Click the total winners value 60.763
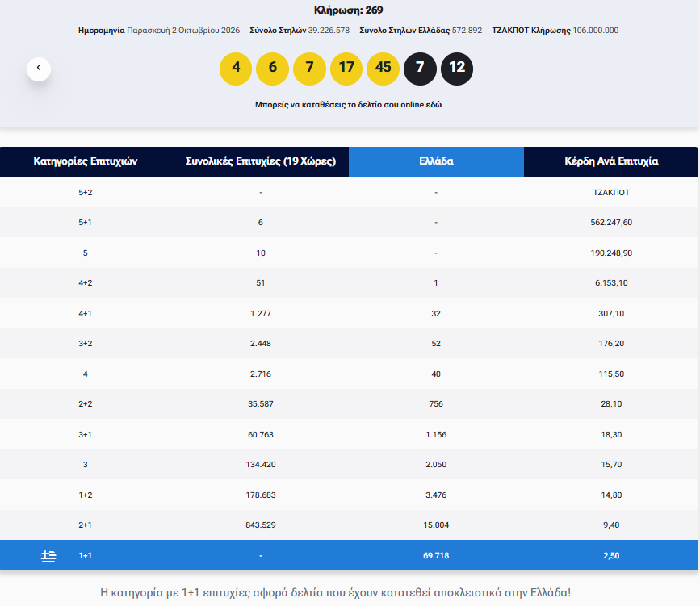This screenshot has height=606, width=700. click(x=261, y=435)
